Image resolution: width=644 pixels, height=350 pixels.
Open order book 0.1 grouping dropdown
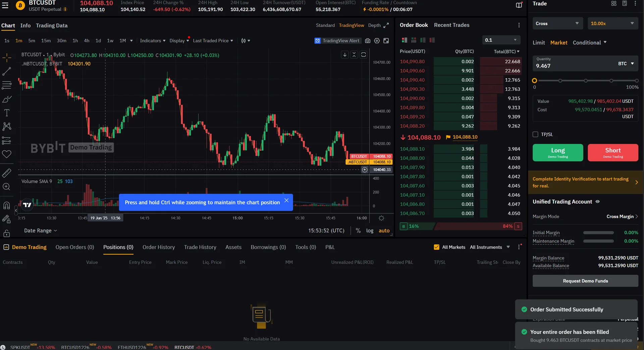pyautogui.click(x=501, y=40)
